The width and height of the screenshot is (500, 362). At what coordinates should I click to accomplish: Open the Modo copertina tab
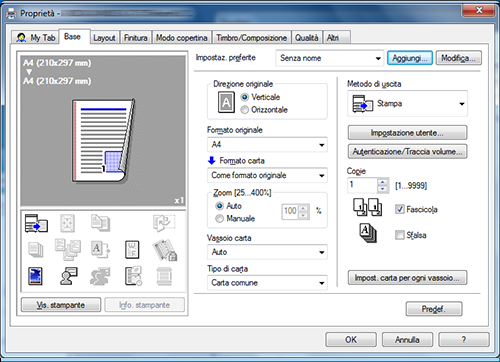(182, 38)
